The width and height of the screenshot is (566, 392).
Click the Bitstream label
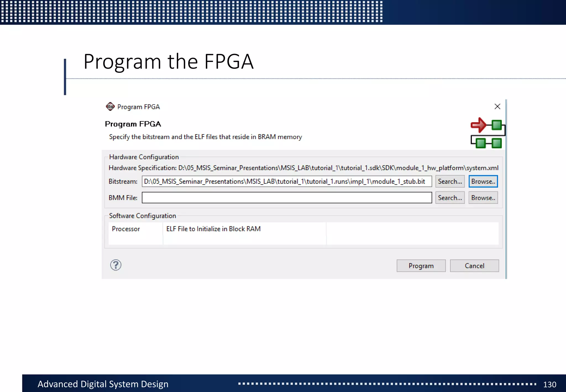coord(123,181)
